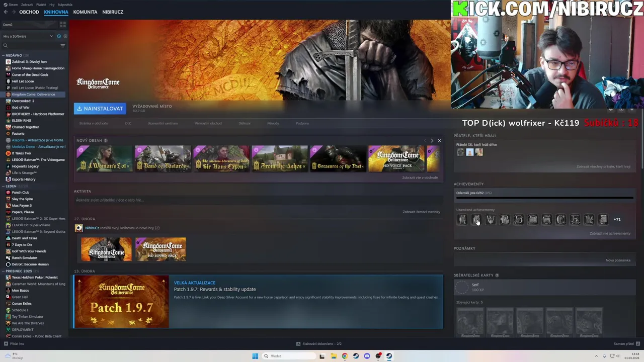Click the Sběratelské karty help icon
The image size is (644, 362).
tap(497, 276)
